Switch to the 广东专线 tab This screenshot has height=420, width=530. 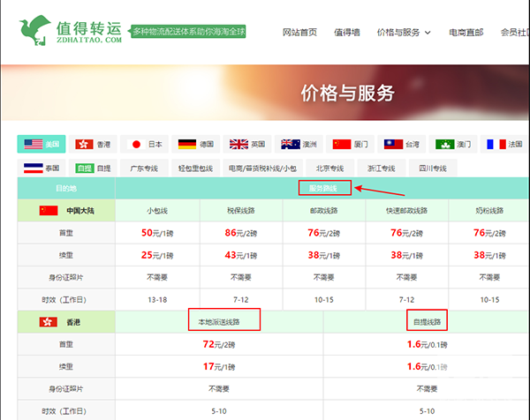pos(144,167)
